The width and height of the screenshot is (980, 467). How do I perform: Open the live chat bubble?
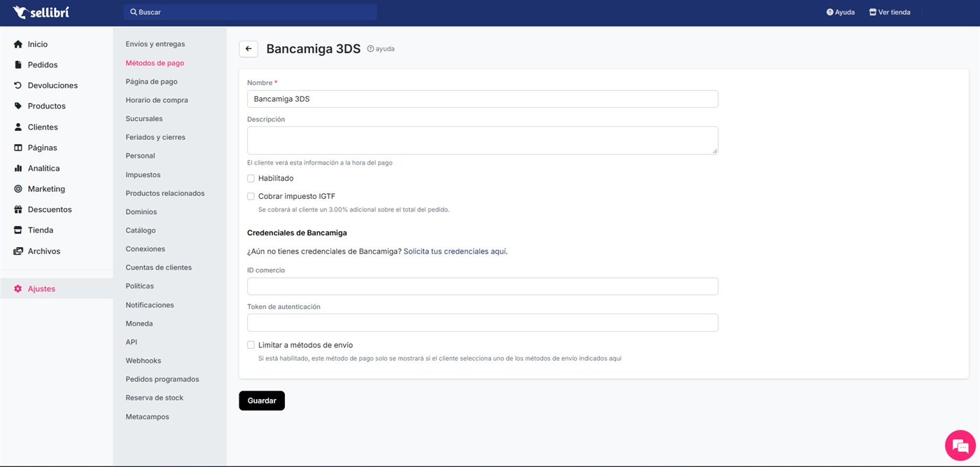point(960,445)
